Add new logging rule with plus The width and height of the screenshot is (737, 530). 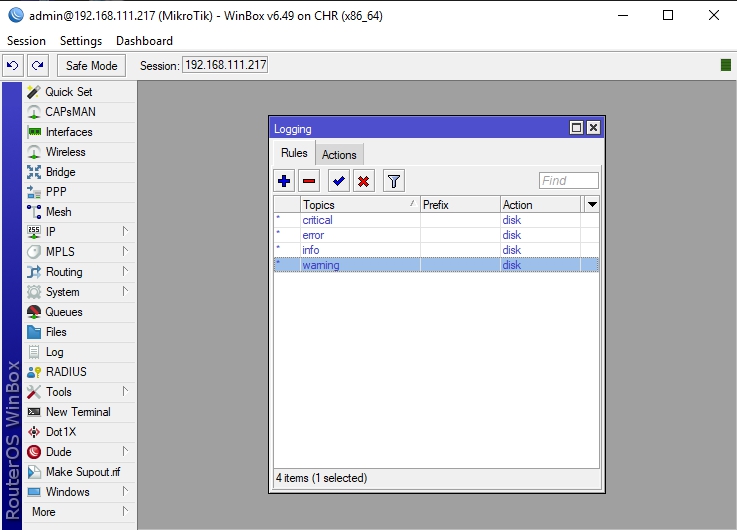coord(284,181)
